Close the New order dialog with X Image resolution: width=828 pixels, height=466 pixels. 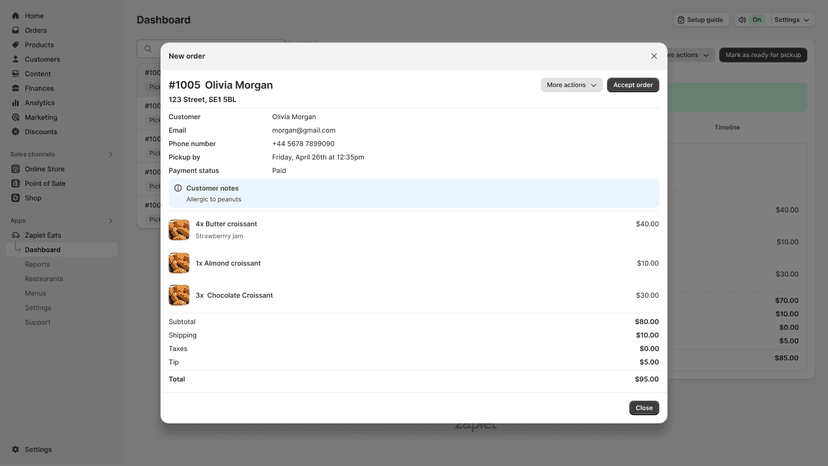click(x=654, y=56)
